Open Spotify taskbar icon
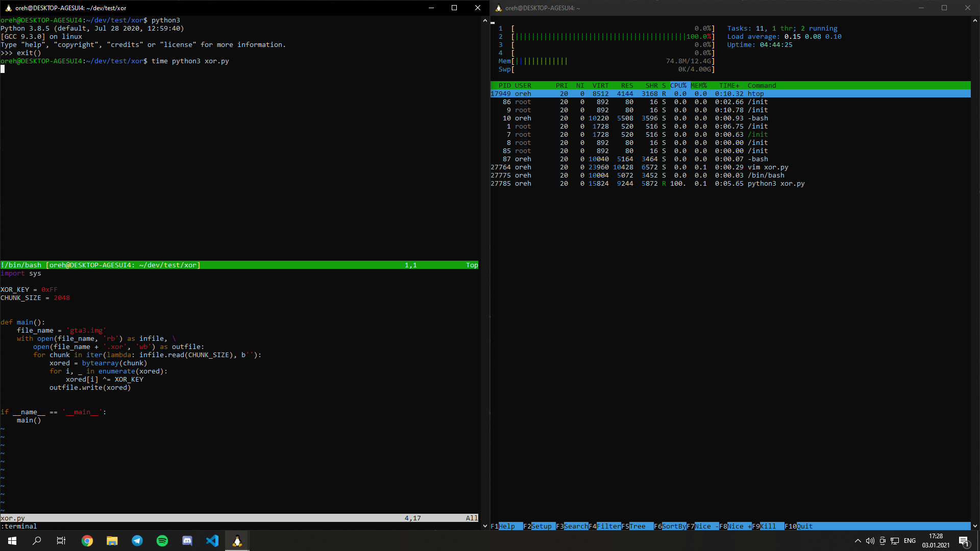 coord(162,541)
